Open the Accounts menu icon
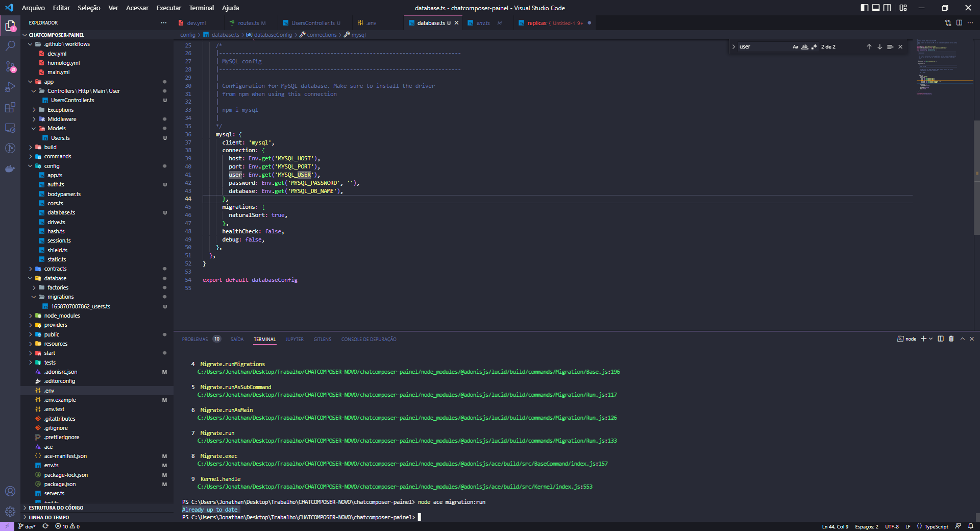Viewport: 980px width, 531px height. (10, 491)
